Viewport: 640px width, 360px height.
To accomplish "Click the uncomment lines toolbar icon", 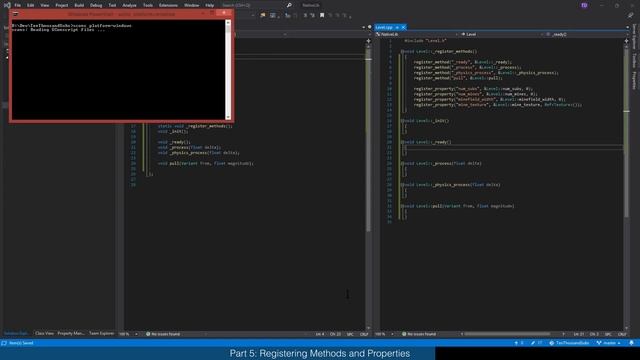I will 313,16.
